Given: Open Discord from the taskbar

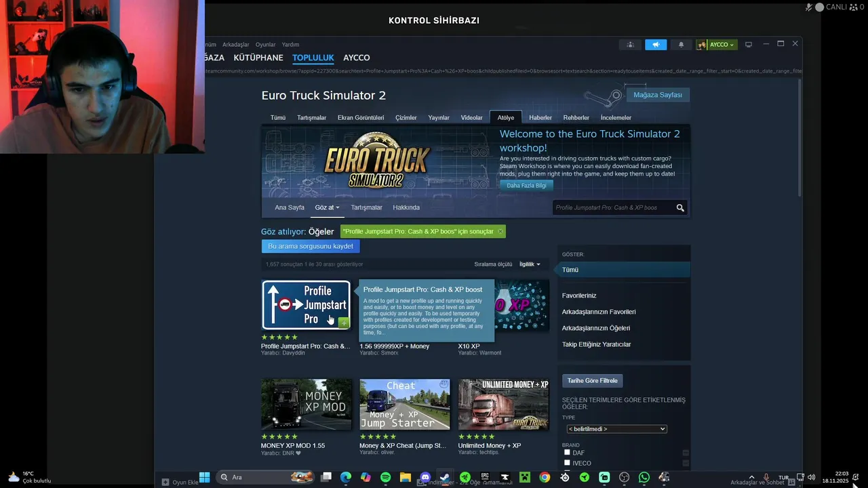Looking at the screenshot, I should [x=425, y=477].
